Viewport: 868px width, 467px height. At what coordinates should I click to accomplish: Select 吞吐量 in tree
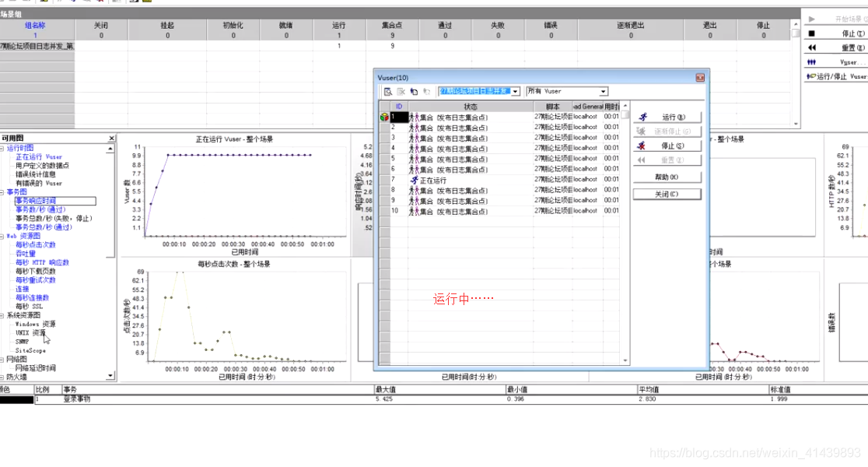point(26,254)
